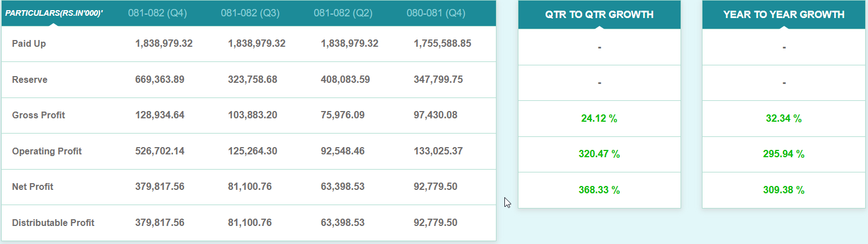Select the 081-082 (Q4) column header

pyautogui.click(x=157, y=13)
